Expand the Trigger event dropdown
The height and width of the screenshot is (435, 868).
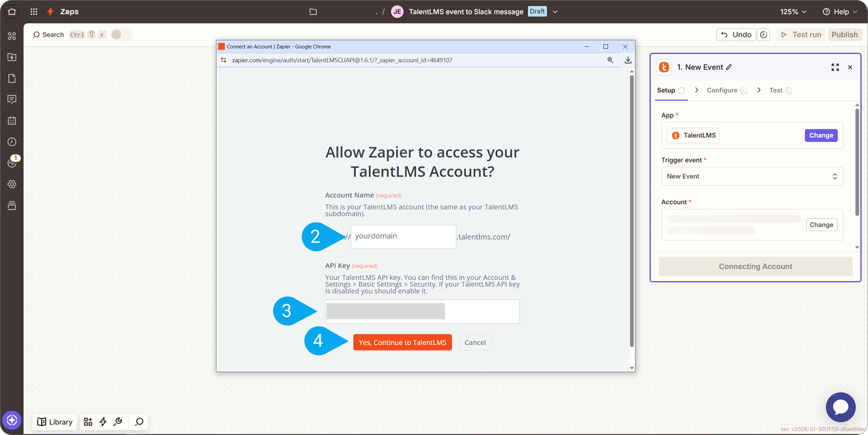tap(752, 176)
